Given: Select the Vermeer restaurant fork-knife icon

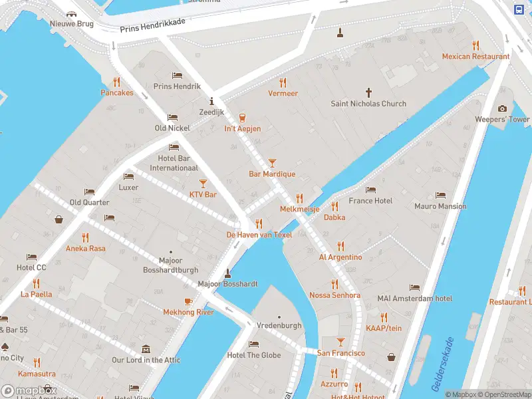Looking at the screenshot, I should [x=283, y=82].
